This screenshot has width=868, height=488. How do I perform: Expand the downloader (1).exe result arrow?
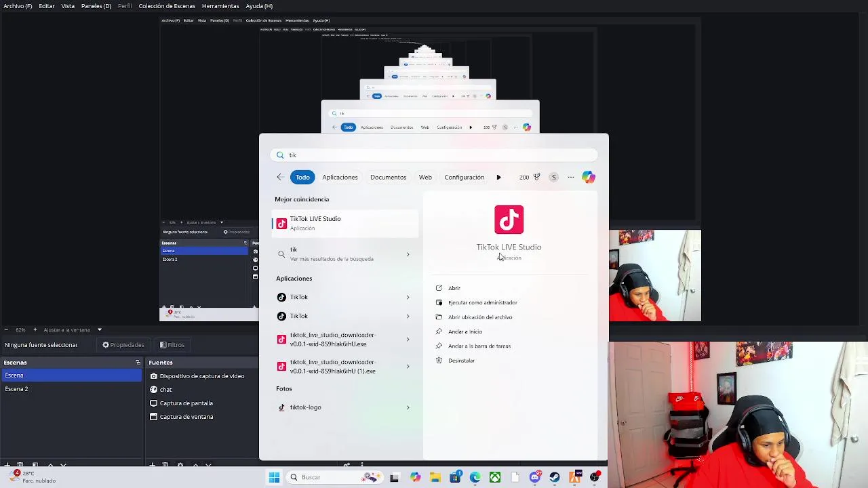click(x=408, y=366)
